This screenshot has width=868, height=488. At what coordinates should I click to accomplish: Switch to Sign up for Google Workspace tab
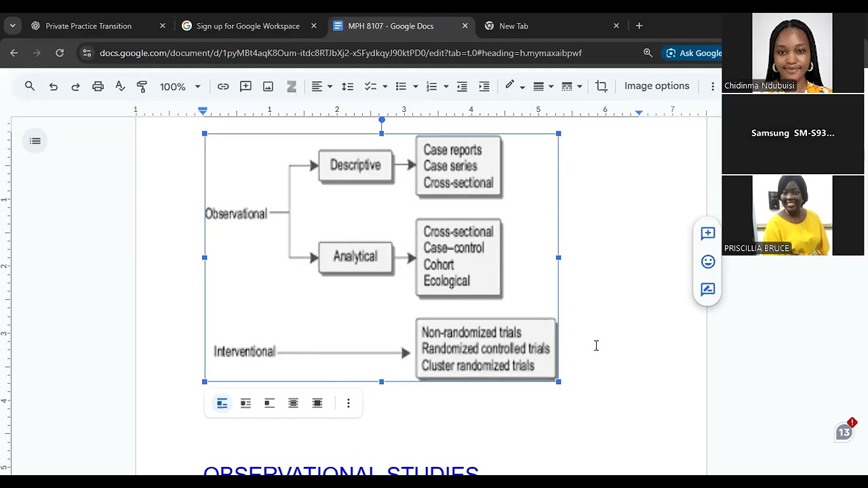click(x=248, y=26)
